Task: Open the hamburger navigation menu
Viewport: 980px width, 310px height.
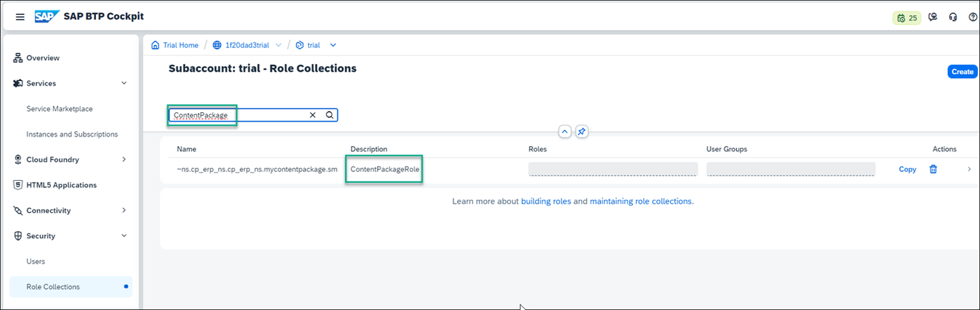Action: tap(20, 17)
